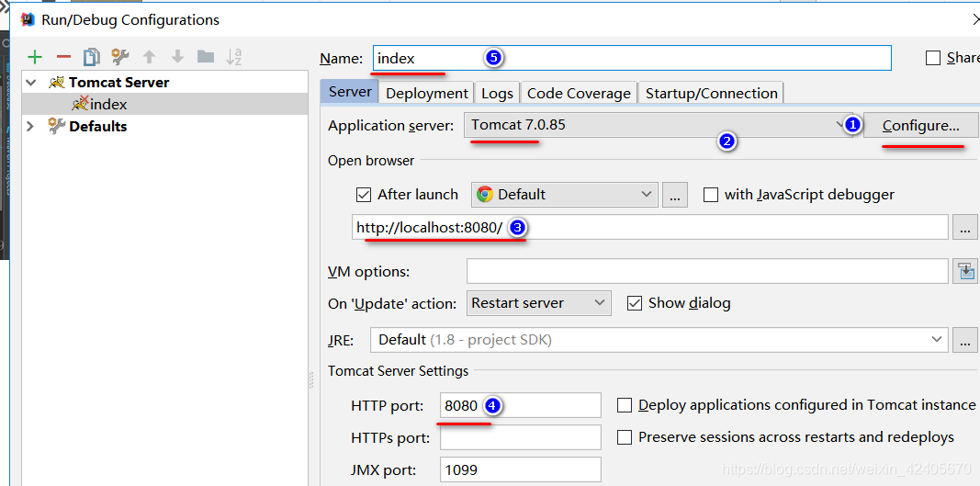Select Defaults row in tree

pos(165,127)
